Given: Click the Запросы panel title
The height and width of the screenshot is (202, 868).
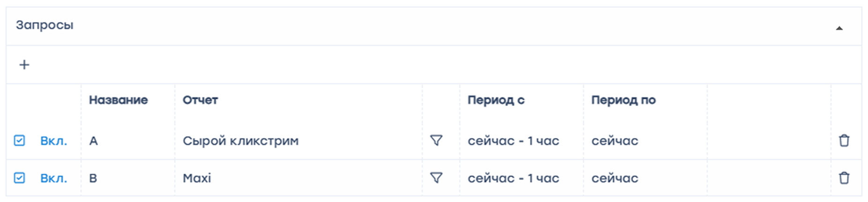Looking at the screenshot, I should pyautogui.click(x=45, y=25).
